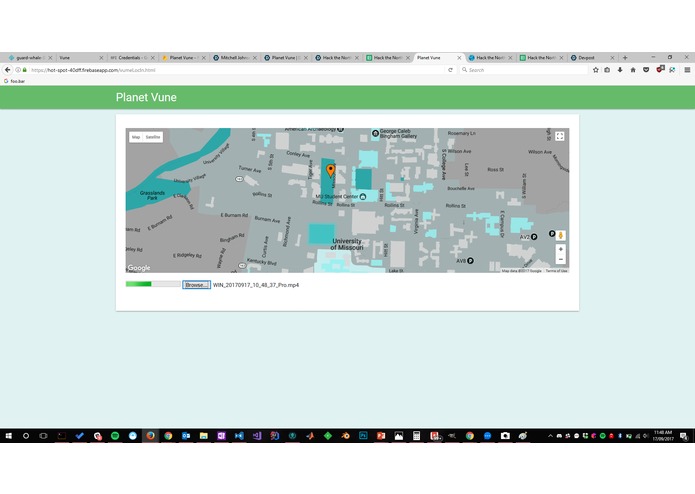Toggle fullscreen view of the map

(x=560, y=136)
